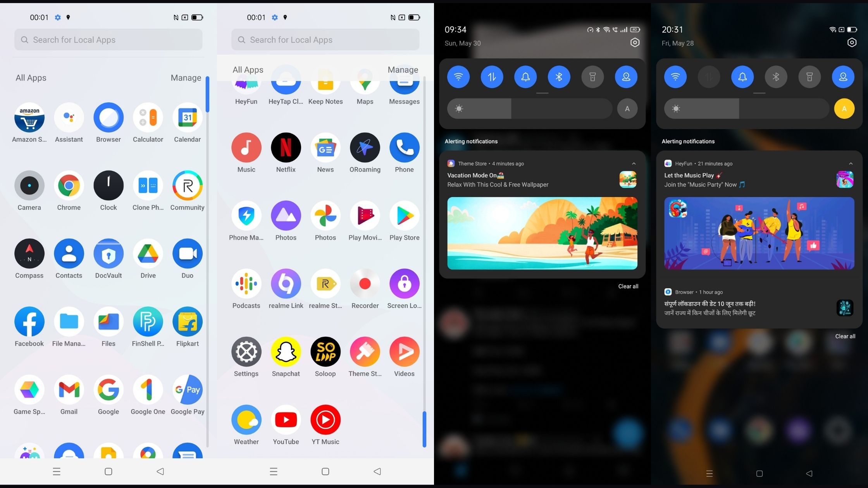Image resolution: width=868 pixels, height=488 pixels.
Task: Open YT Music app
Action: coord(325,419)
